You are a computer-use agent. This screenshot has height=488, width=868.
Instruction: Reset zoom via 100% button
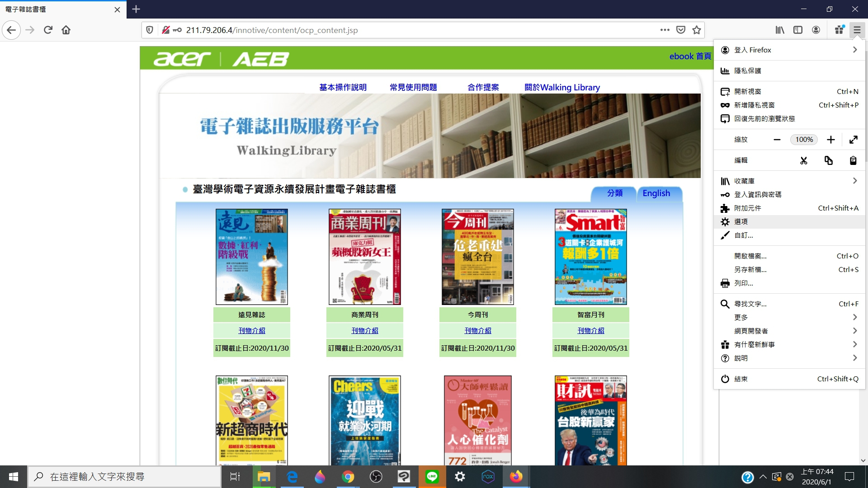tap(804, 140)
